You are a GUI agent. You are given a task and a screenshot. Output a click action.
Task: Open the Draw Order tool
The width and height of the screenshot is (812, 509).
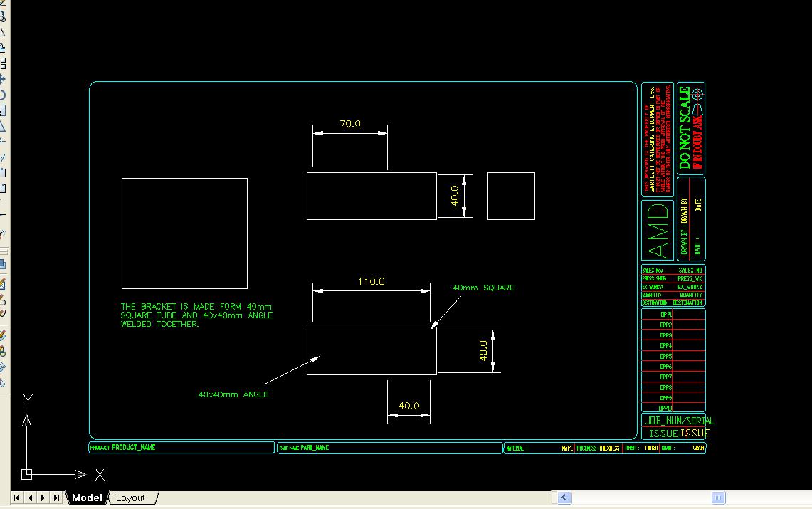[x=3, y=263]
